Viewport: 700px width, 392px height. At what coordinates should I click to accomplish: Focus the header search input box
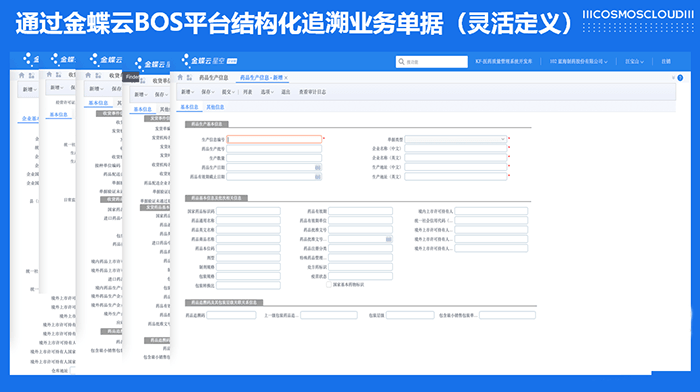[x=432, y=62]
